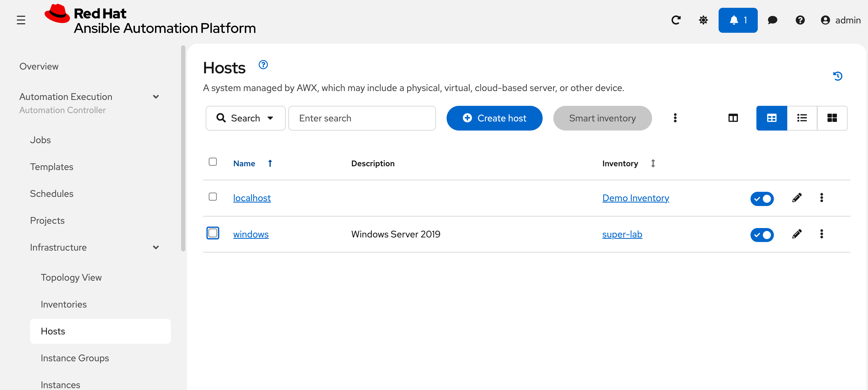Go to Templates in sidebar
Viewport: 868px width, 390px height.
coord(52,167)
